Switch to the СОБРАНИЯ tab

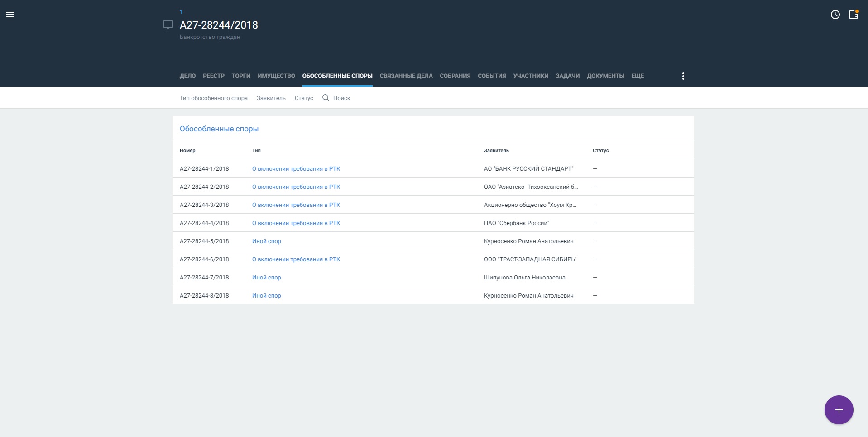tap(455, 76)
